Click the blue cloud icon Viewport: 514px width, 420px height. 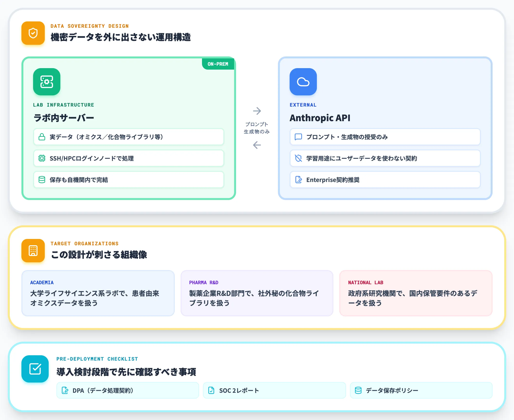tap(303, 82)
